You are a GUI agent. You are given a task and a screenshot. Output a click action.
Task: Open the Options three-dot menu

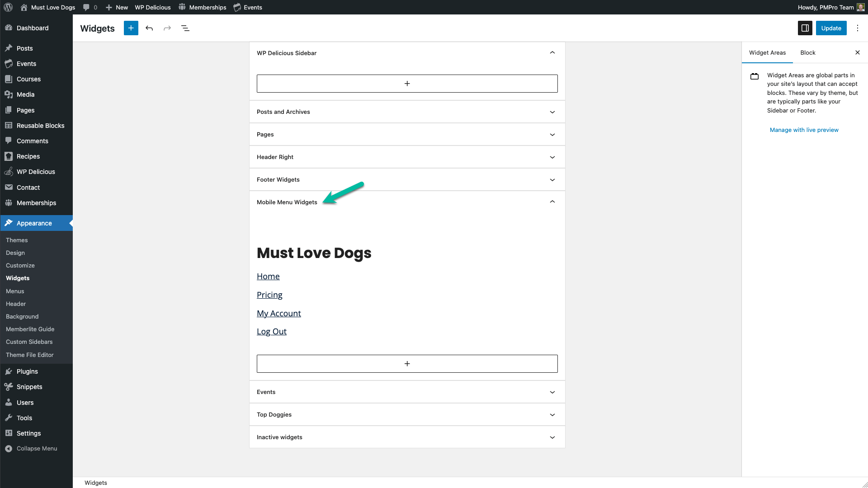pos(858,28)
